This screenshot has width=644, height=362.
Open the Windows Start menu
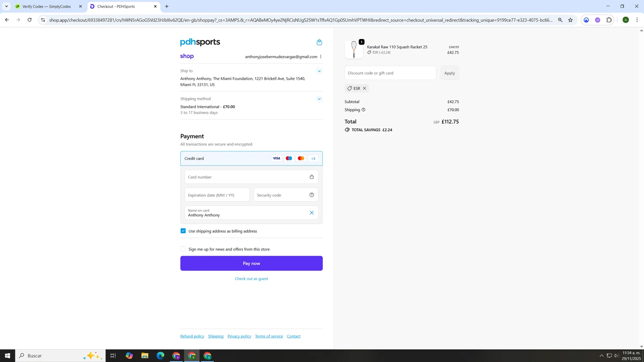coord(7,356)
